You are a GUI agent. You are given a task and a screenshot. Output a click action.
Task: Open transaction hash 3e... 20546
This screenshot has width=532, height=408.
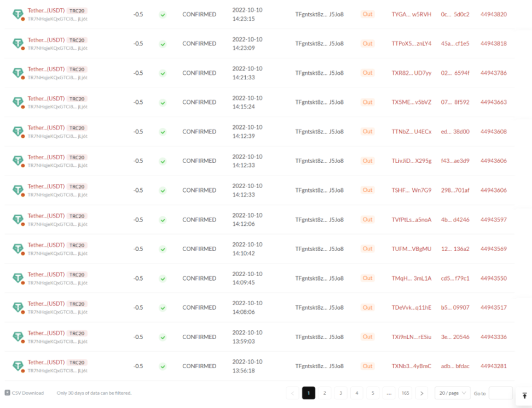point(455,337)
